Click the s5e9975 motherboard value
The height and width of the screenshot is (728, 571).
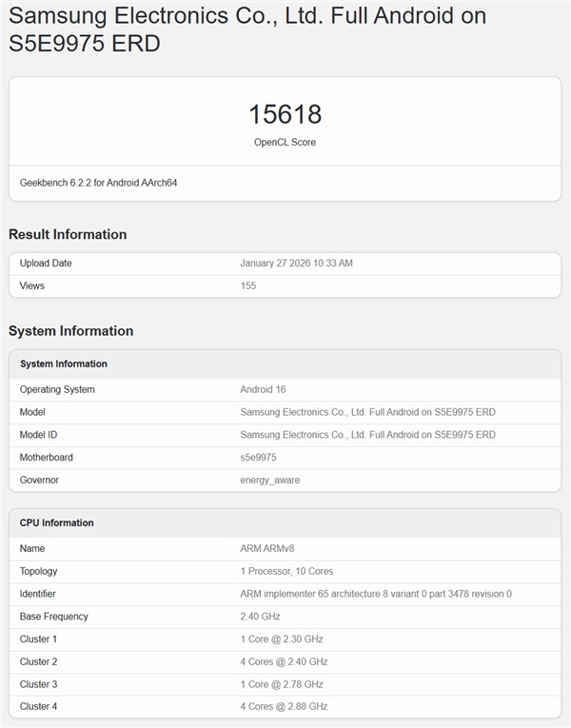pyautogui.click(x=258, y=458)
